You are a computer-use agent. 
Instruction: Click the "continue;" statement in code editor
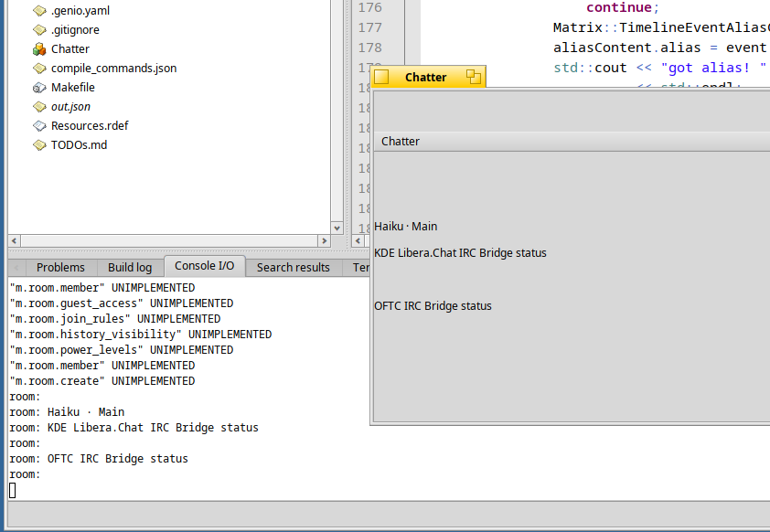(x=622, y=7)
